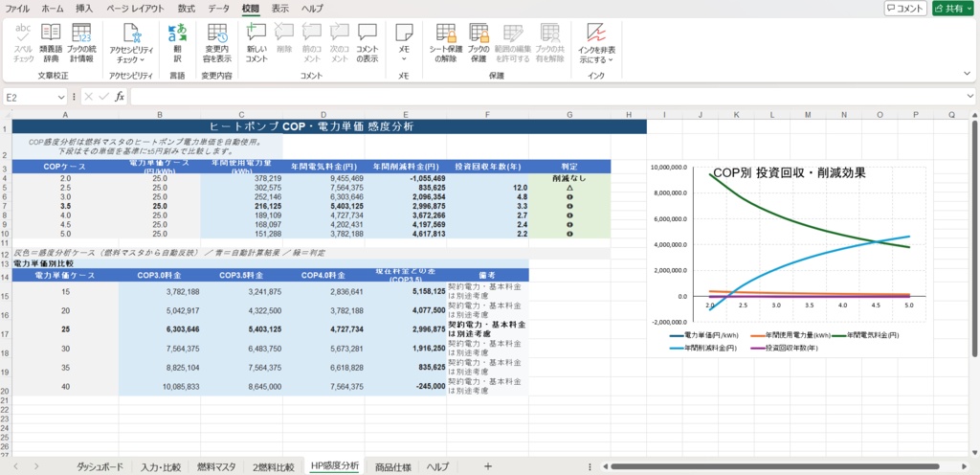Click into the formula bar input
This screenshot has height=475, width=980.
(x=546, y=97)
